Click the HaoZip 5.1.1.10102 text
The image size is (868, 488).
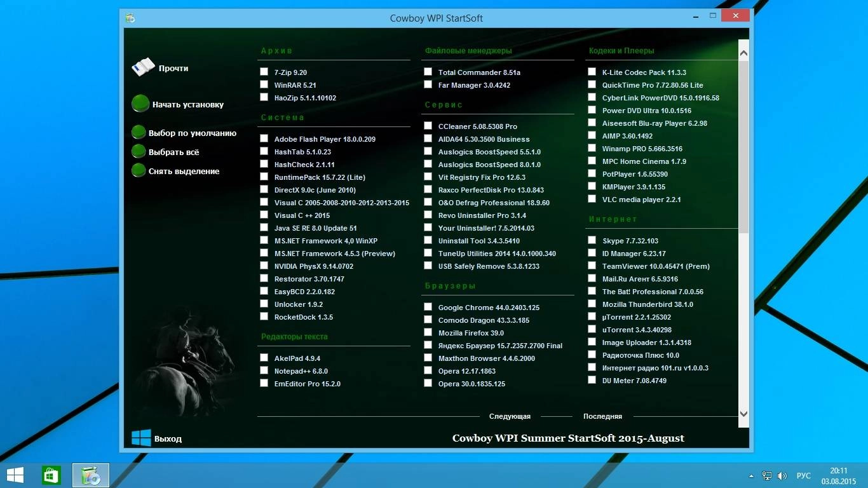(305, 98)
